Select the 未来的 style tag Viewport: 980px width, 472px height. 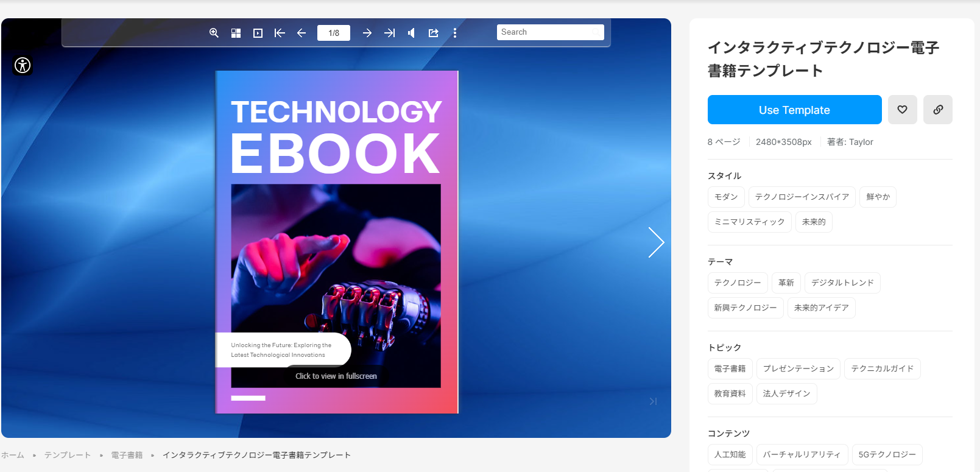814,222
